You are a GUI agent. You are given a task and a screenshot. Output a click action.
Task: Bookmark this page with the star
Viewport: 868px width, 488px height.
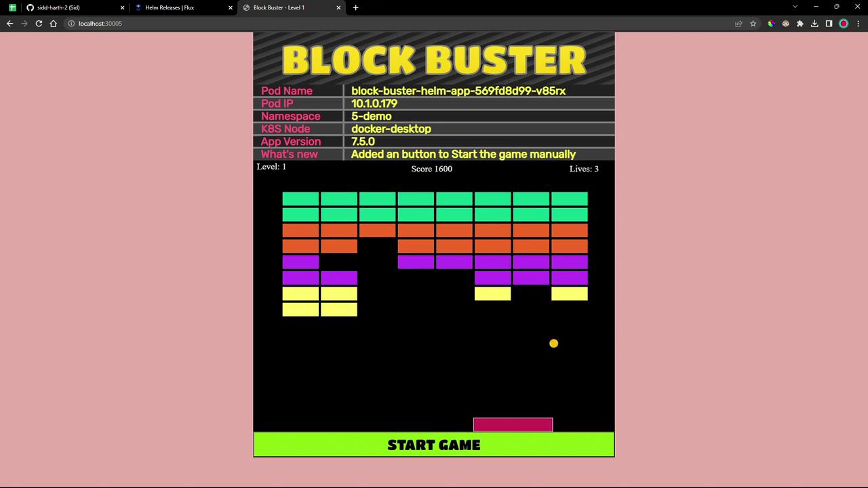[x=753, y=24]
